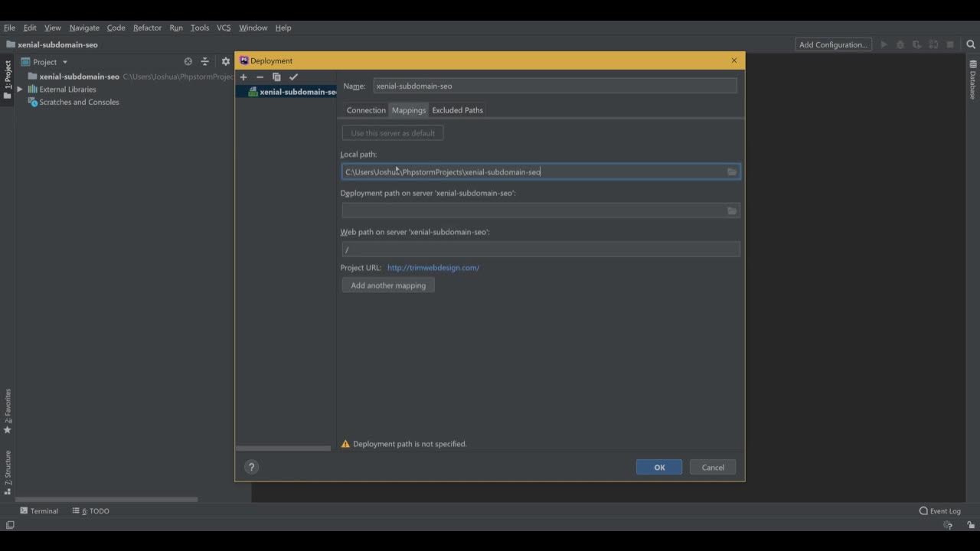Open the Code menu
This screenshot has width=980, height=551.
click(116, 28)
